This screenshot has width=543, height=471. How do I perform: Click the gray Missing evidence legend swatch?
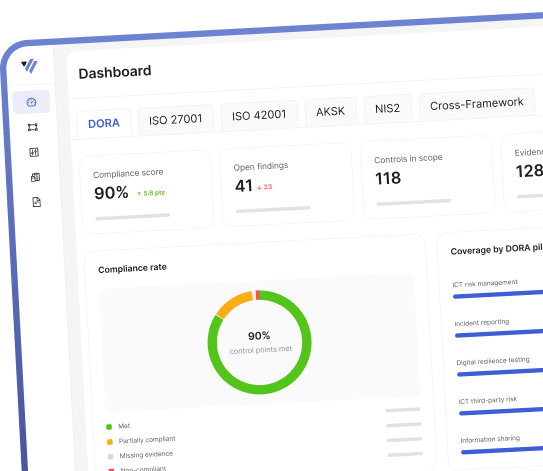click(110, 456)
